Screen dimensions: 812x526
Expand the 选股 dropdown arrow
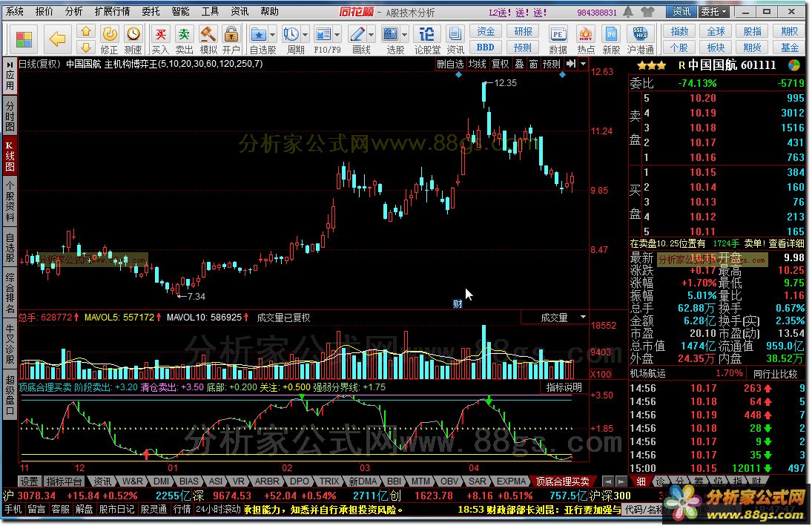[x=404, y=35]
